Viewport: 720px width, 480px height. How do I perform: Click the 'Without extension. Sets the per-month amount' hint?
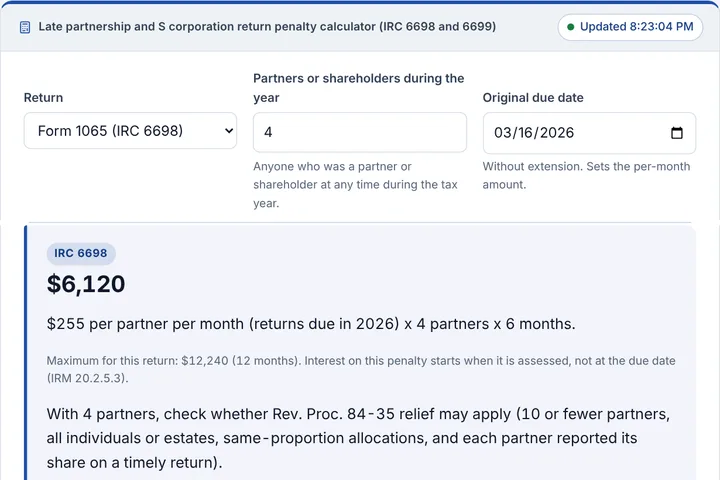(x=586, y=175)
